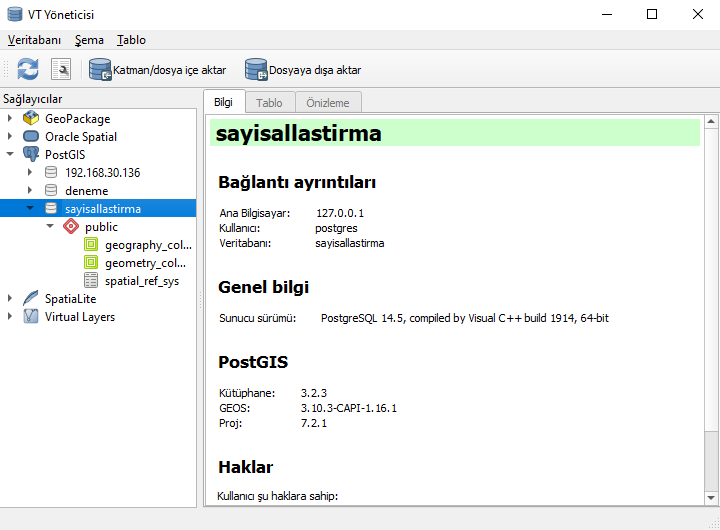
Task: Switch to the Tablo tab
Action: tap(270, 102)
